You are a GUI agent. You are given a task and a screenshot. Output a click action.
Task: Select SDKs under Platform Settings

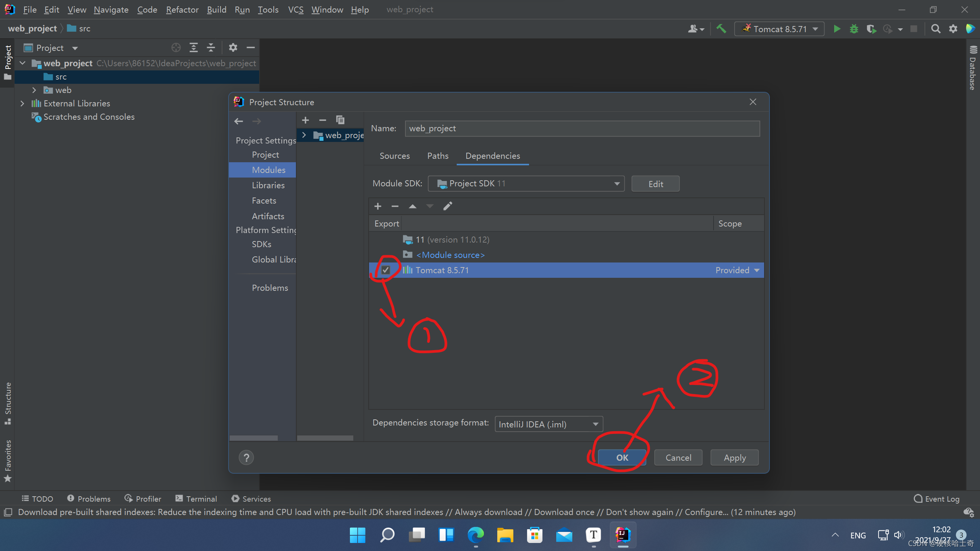pyautogui.click(x=261, y=244)
